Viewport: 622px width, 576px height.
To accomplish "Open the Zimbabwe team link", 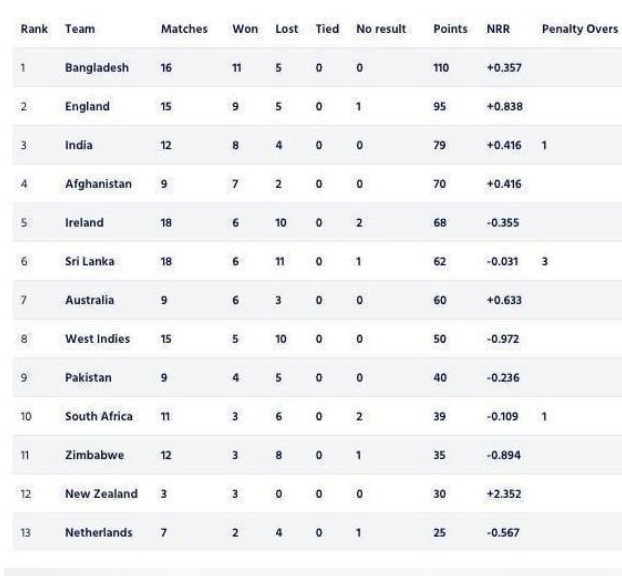I will pos(92,455).
